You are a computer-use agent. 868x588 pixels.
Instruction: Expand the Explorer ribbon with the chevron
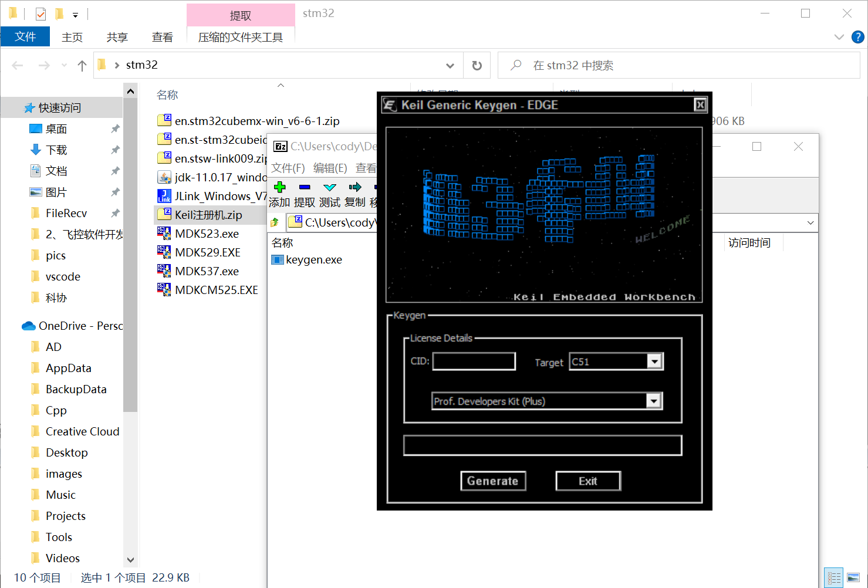839,37
